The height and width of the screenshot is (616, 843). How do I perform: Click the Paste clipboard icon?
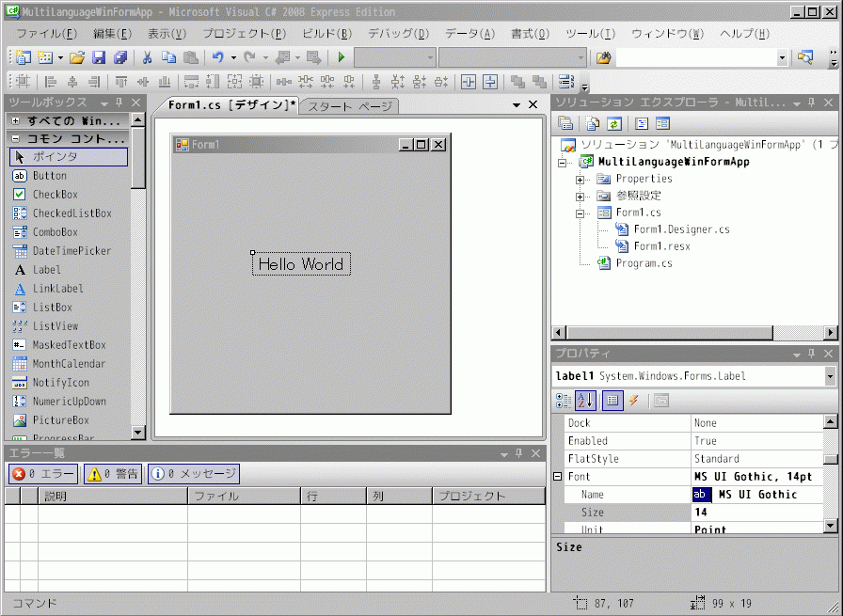[x=190, y=57]
